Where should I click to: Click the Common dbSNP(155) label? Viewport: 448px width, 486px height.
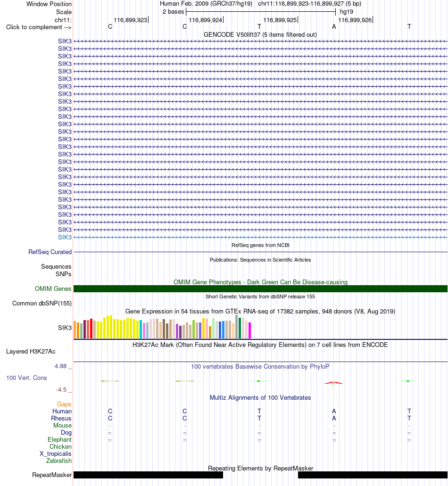(42, 304)
